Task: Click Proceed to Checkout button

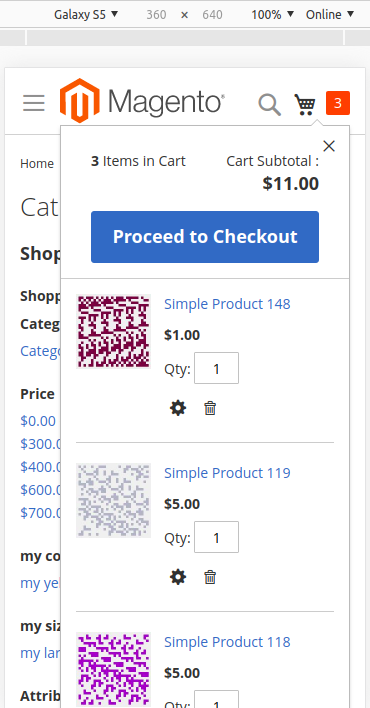Action: click(x=205, y=237)
